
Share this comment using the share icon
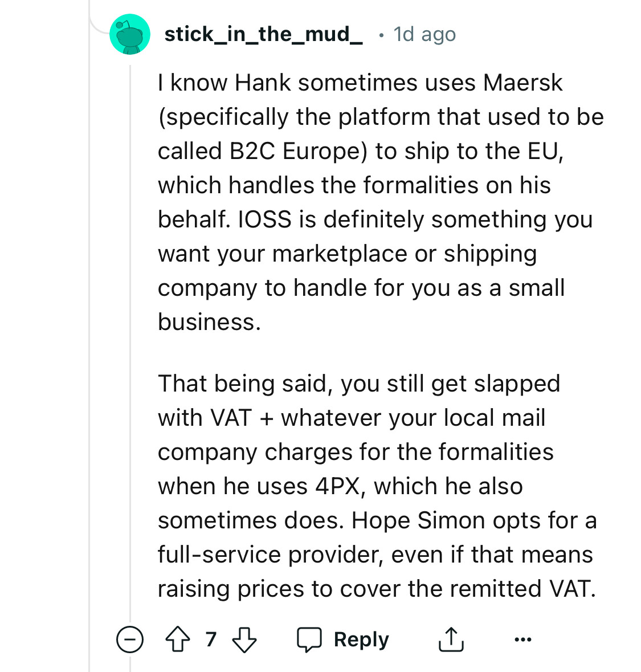[x=450, y=640]
